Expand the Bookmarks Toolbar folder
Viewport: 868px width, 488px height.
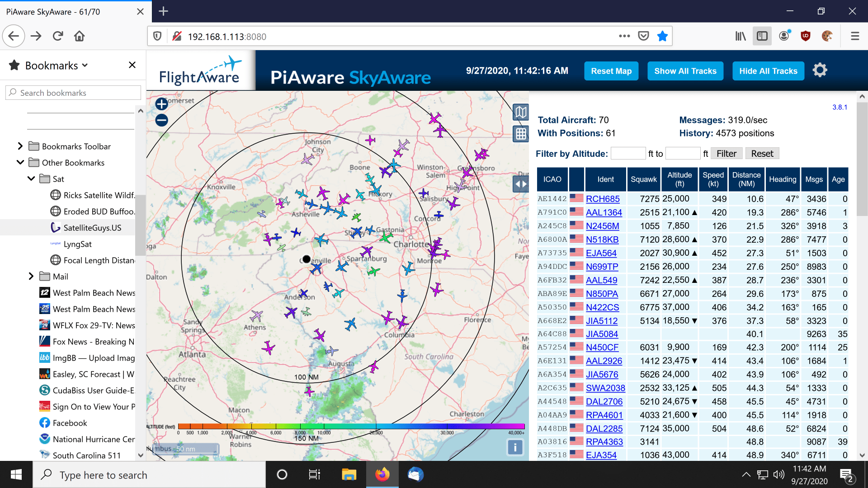[x=20, y=146]
